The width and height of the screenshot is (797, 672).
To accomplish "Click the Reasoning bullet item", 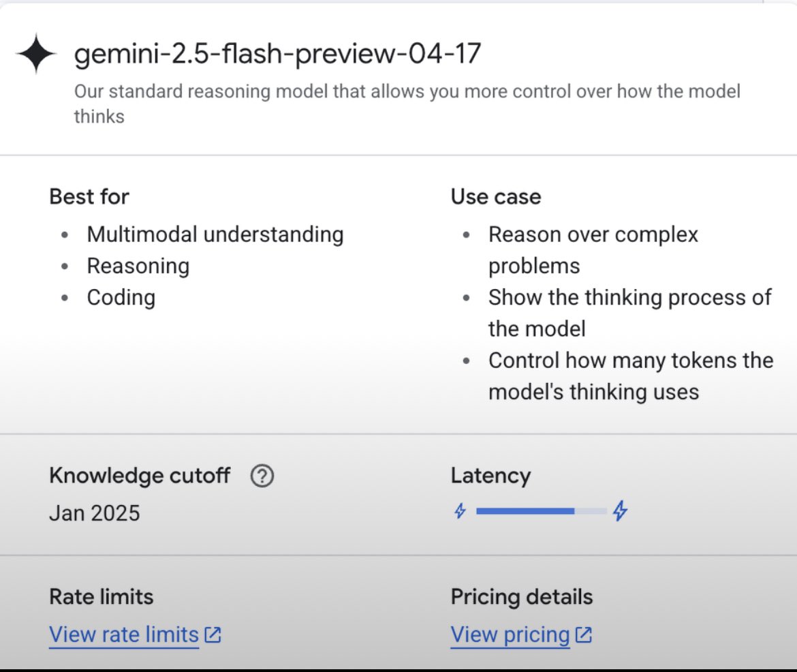I will [138, 266].
